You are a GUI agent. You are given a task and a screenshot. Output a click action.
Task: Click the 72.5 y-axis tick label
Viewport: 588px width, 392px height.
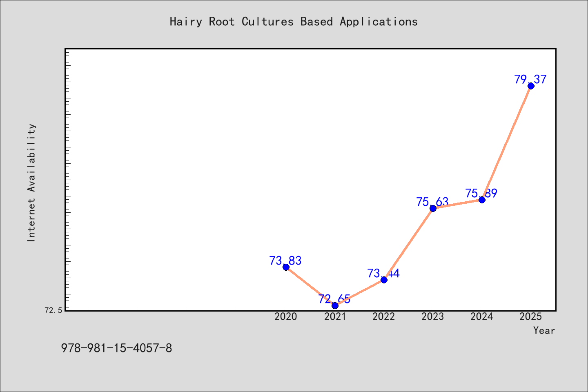point(53,310)
